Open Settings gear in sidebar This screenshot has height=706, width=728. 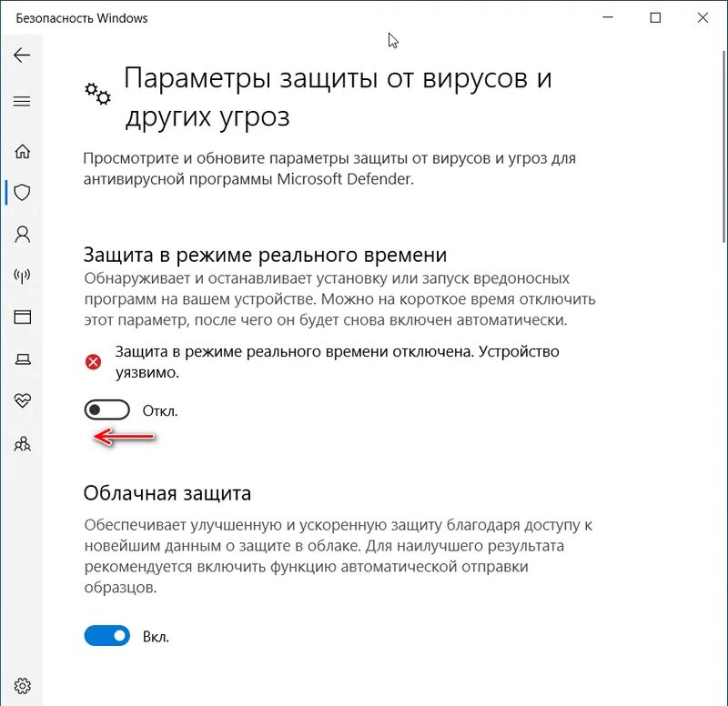22,686
